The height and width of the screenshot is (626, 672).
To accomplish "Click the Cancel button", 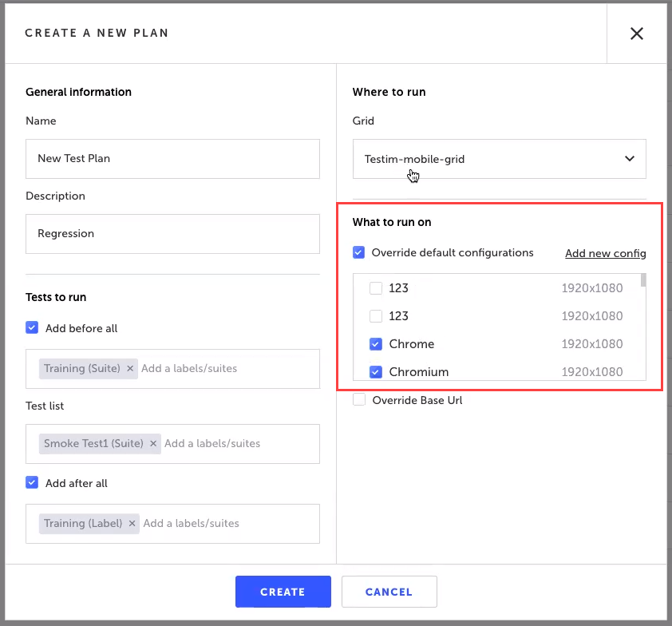I will [389, 592].
